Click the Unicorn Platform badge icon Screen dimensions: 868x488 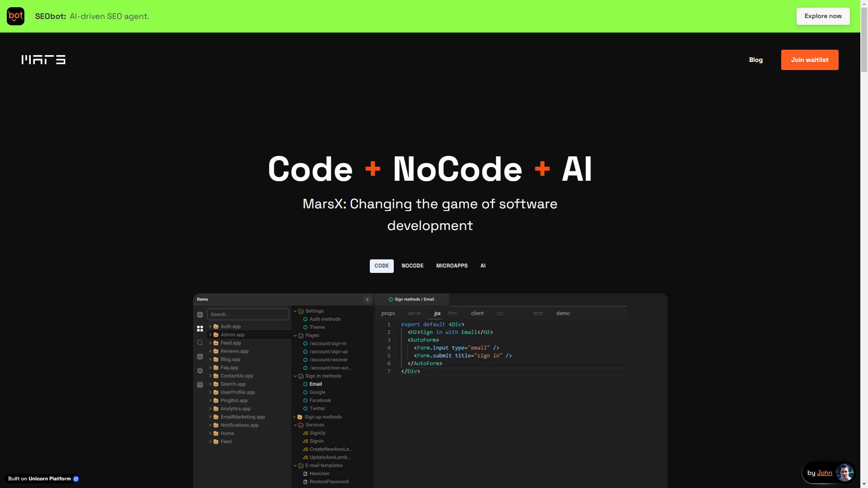[76, 479]
